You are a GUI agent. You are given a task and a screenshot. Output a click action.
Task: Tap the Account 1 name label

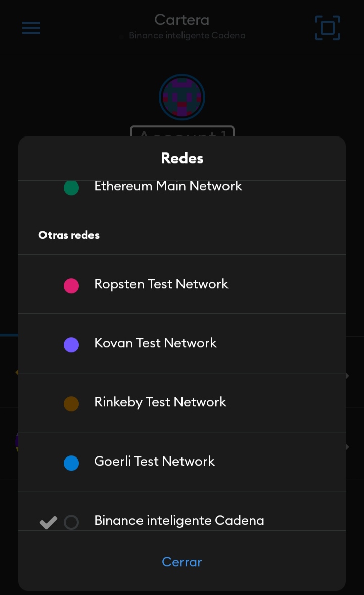(x=182, y=131)
